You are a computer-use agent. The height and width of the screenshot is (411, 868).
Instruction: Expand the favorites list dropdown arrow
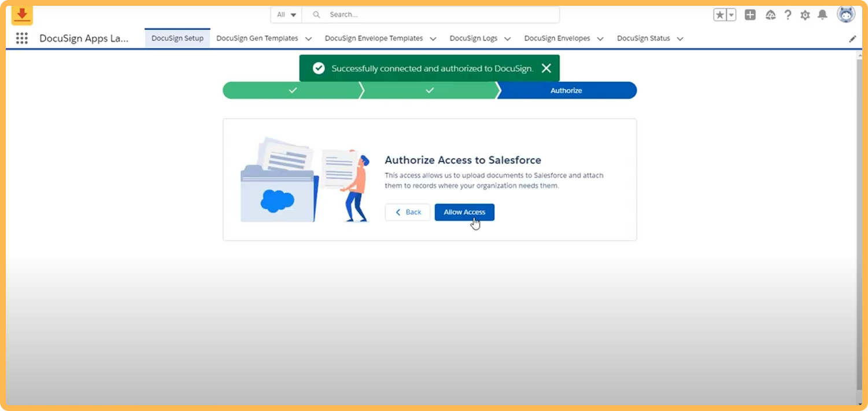click(732, 15)
